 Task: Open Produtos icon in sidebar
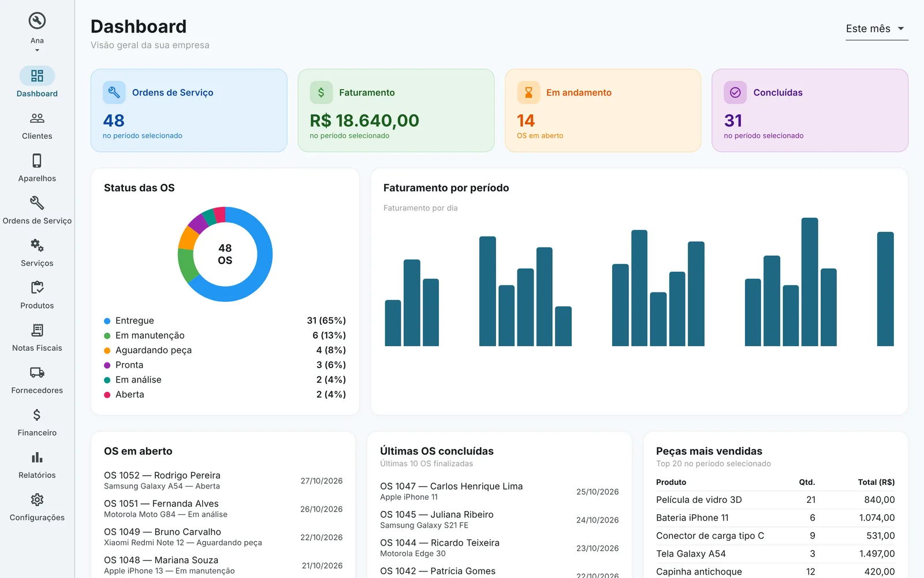[37, 287]
